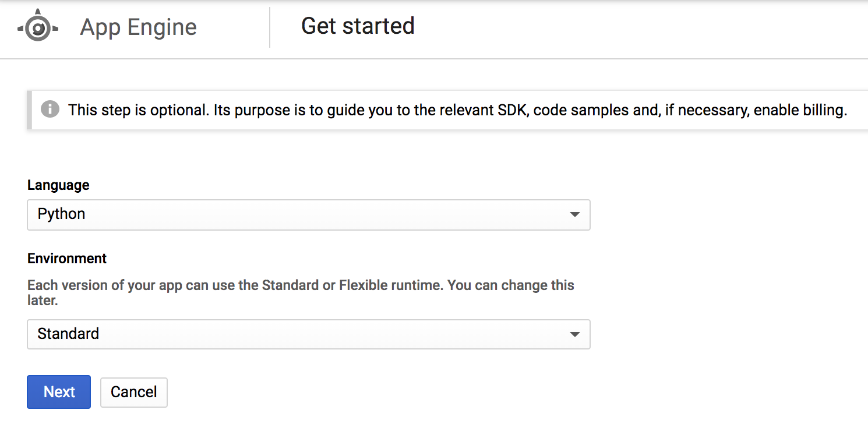Click the Language field label

pos(58,185)
